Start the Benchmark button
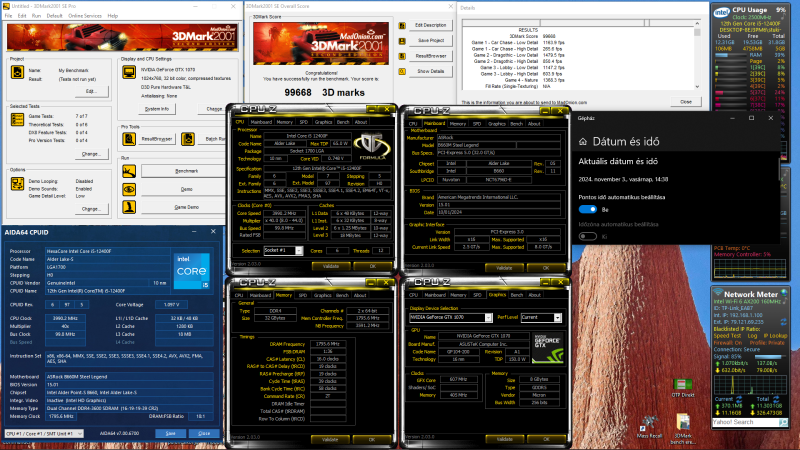This screenshot has width=800, height=450. [184, 171]
